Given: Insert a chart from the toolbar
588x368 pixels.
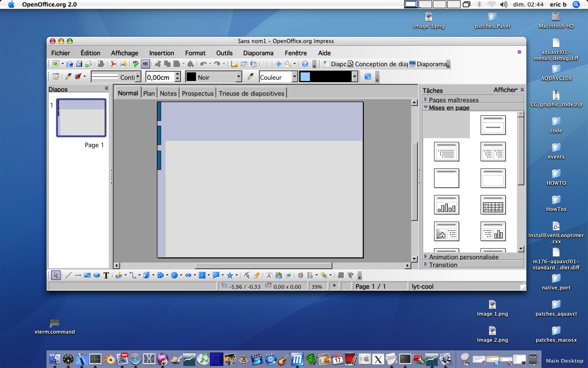Looking at the screenshot, I should [234, 64].
